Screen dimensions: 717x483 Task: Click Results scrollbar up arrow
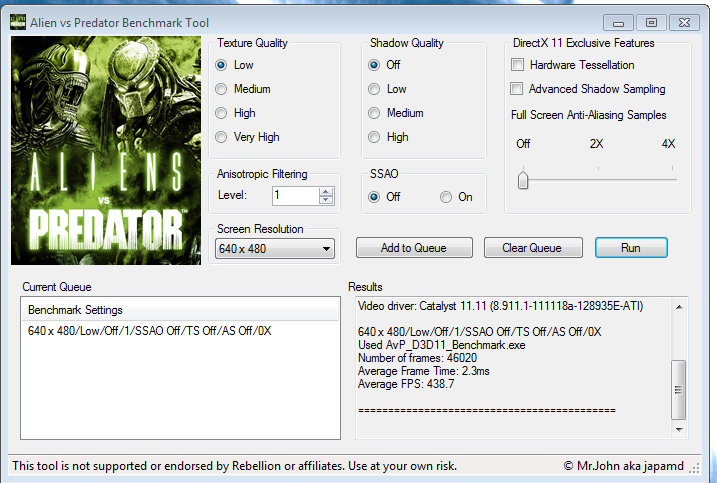click(679, 307)
